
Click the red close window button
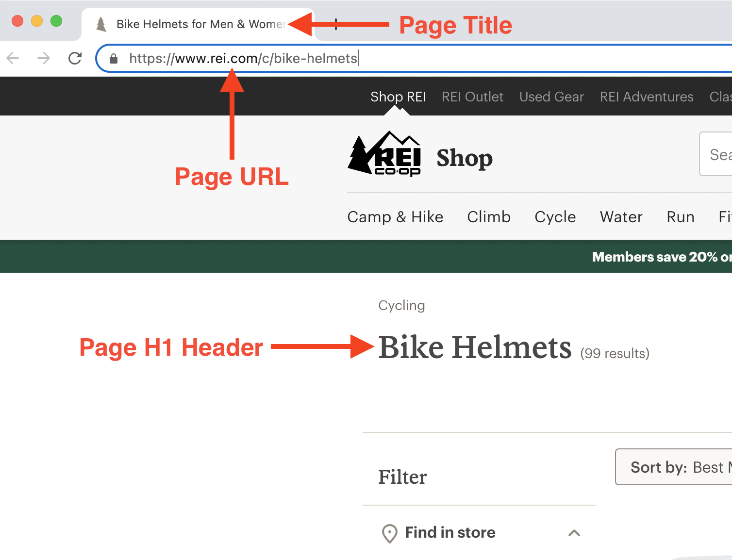point(17,21)
